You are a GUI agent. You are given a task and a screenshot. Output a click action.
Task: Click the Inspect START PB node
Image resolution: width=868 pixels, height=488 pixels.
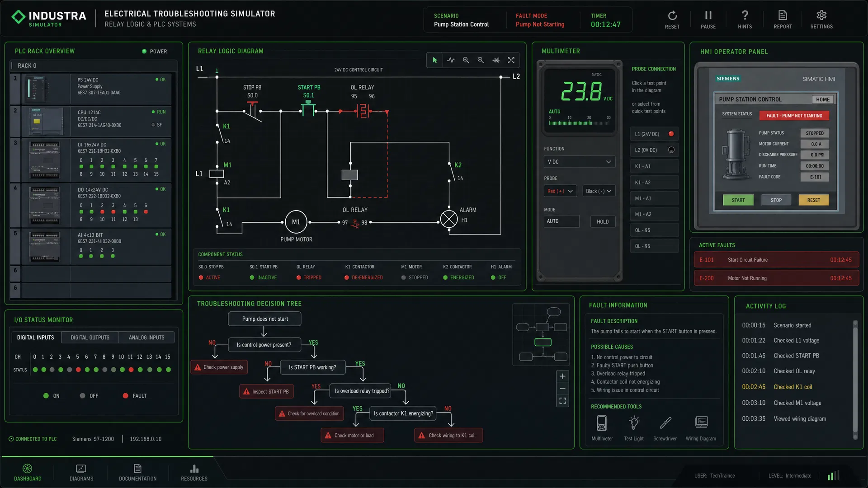click(x=266, y=392)
